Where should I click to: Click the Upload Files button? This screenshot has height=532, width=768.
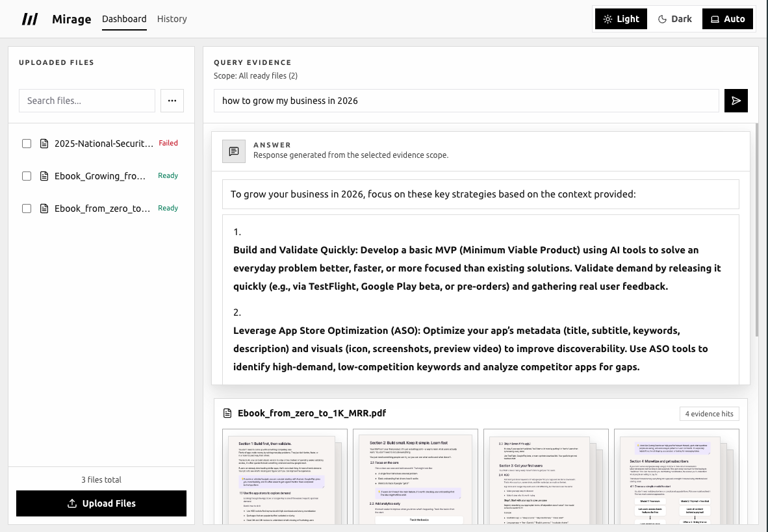[101, 503]
